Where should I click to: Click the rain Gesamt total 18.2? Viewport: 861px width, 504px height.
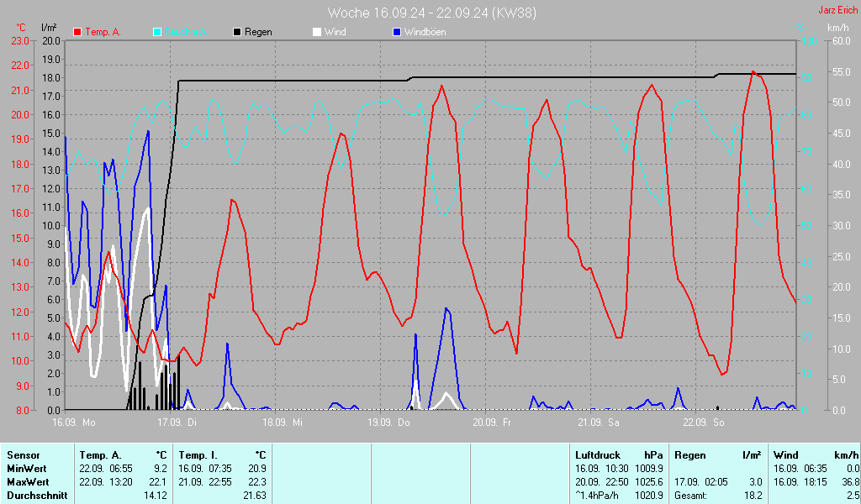(753, 496)
